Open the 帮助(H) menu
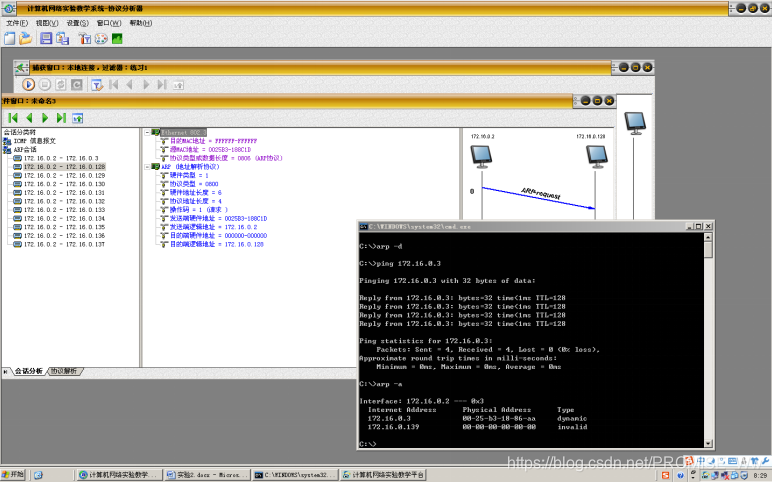Image resolution: width=772 pixels, height=482 pixels. [140, 23]
